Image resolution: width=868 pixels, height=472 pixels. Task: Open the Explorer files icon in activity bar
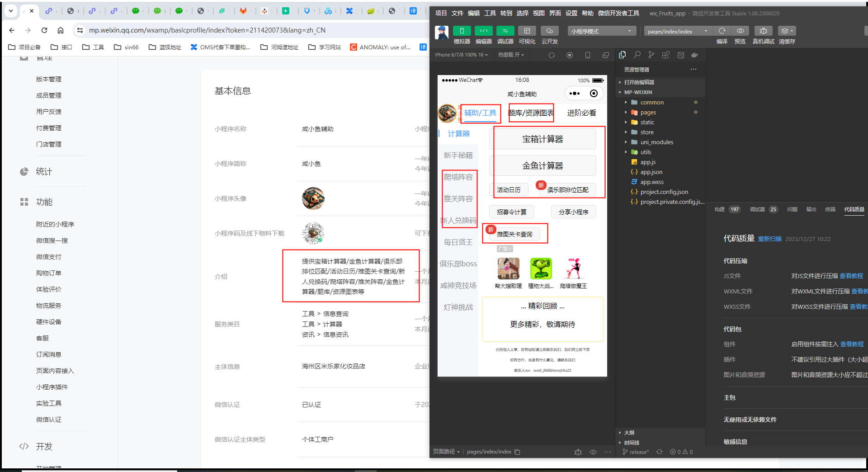point(623,55)
